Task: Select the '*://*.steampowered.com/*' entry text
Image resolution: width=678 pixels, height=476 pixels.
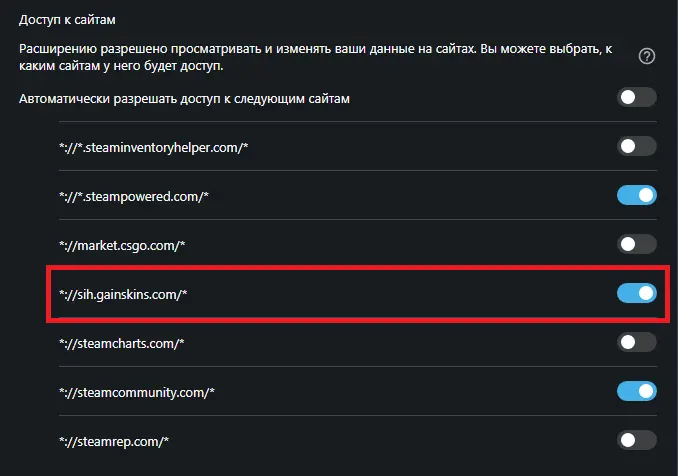Action: click(134, 197)
